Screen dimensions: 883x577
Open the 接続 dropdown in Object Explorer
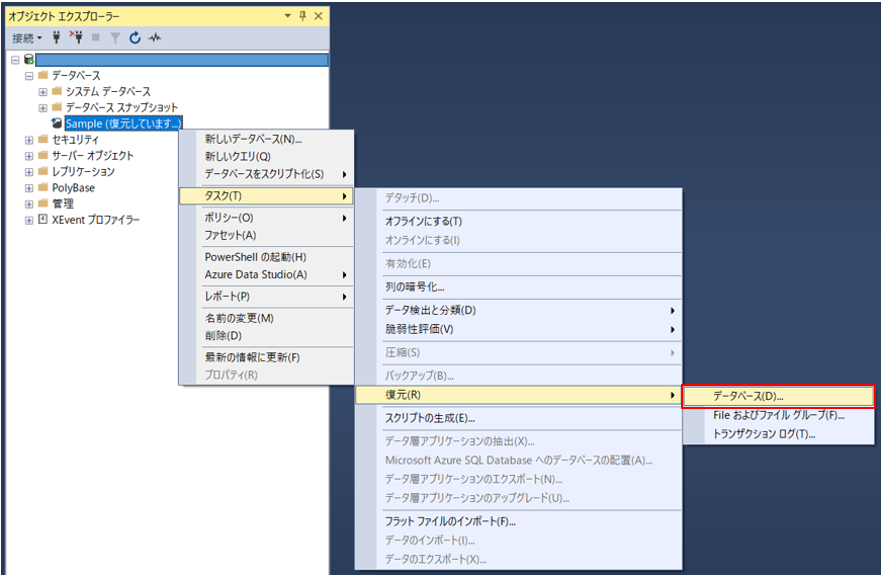click(x=27, y=38)
